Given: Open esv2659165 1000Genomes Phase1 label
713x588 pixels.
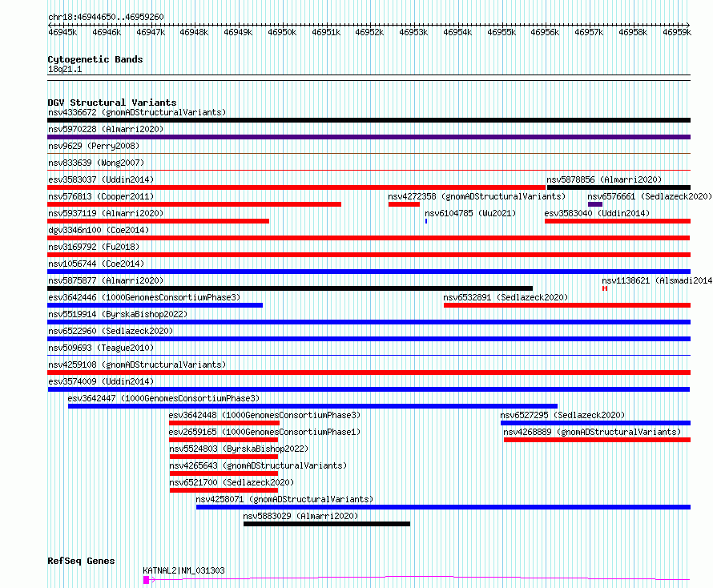Looking at the screenshot, I should pyautogui.click(x=264, y=432).
